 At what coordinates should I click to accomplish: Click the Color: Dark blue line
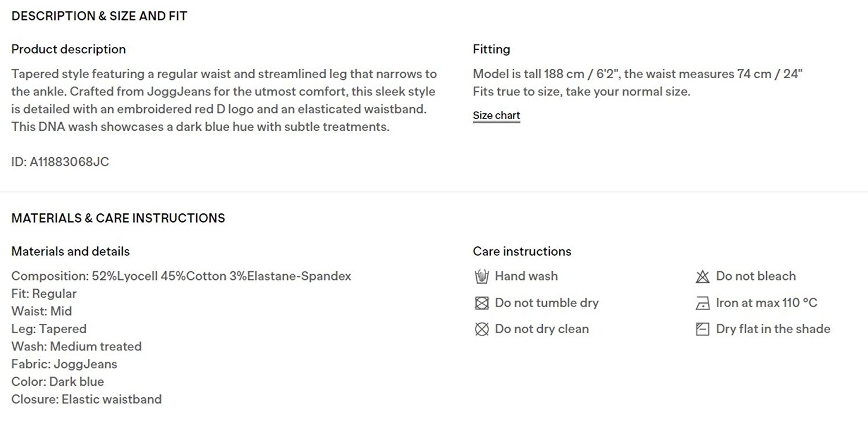(58, 382)
